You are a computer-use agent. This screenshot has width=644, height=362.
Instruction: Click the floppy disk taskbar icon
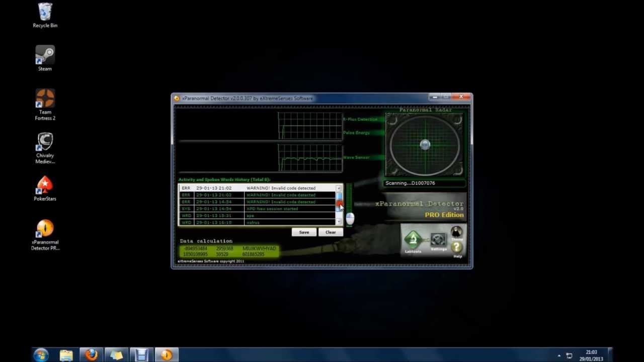(x=141, y=355)
